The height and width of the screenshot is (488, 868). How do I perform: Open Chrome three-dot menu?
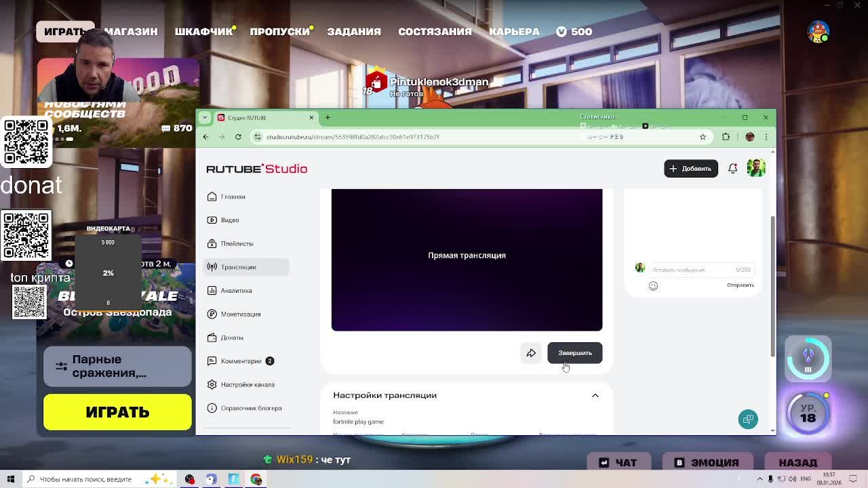coord(766,137)
